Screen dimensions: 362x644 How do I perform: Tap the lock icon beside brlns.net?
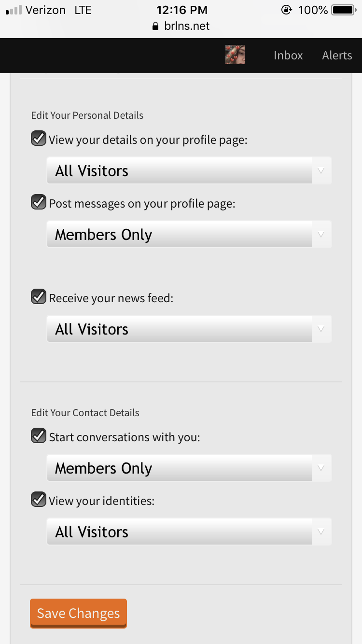155,26
